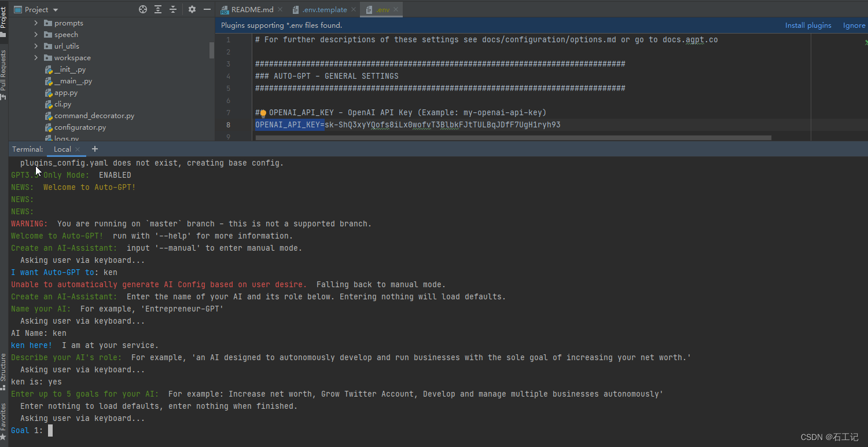868x447 pixels.
Task: Click the Ignore link in plugin banner
Action: (854, 25)
